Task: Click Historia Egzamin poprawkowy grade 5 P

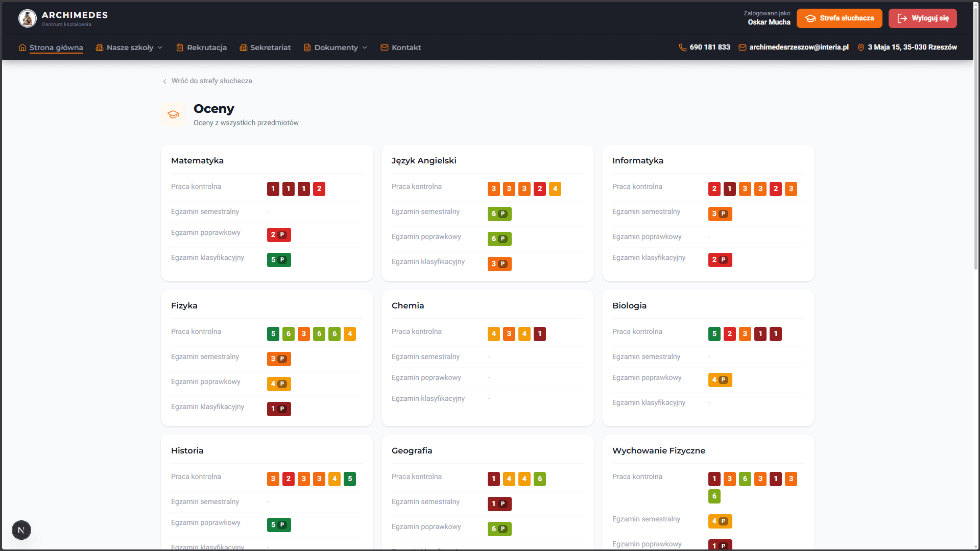Action: point(279,525)
